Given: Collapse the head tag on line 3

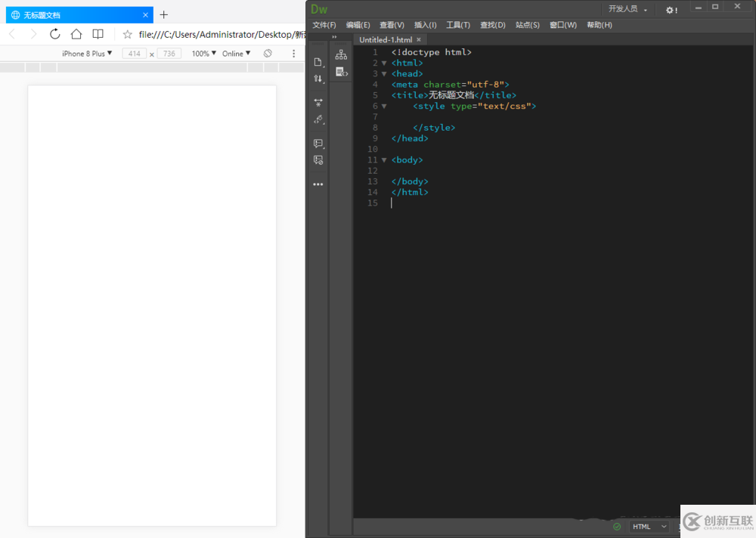Looking at the screenshot, I should click(x=384, y=74).
